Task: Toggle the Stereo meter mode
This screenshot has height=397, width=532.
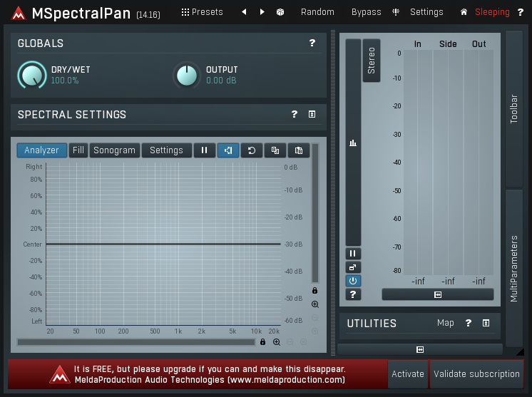Action: point(372,61)
